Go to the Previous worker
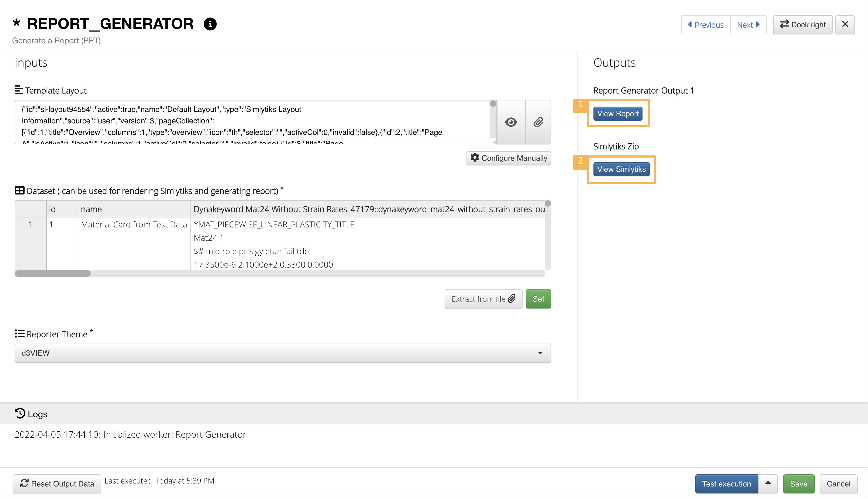 click(706, 25)
